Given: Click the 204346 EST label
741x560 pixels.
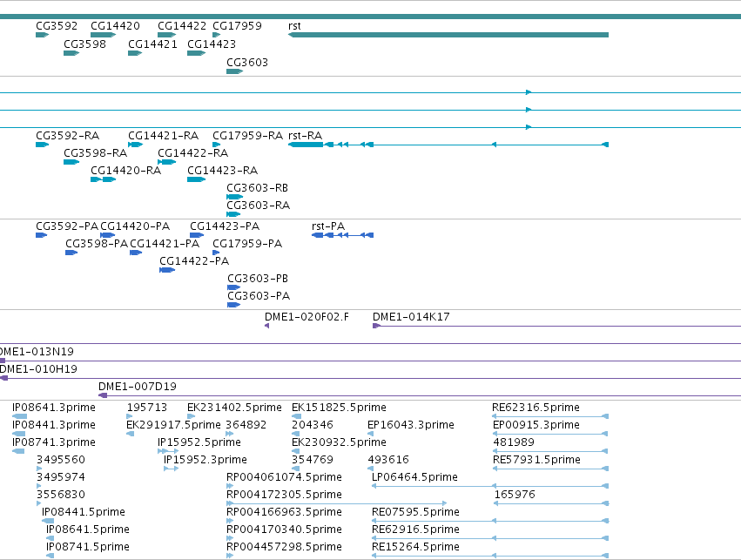Looking at the screenshot, I should (x=313, y=425).
